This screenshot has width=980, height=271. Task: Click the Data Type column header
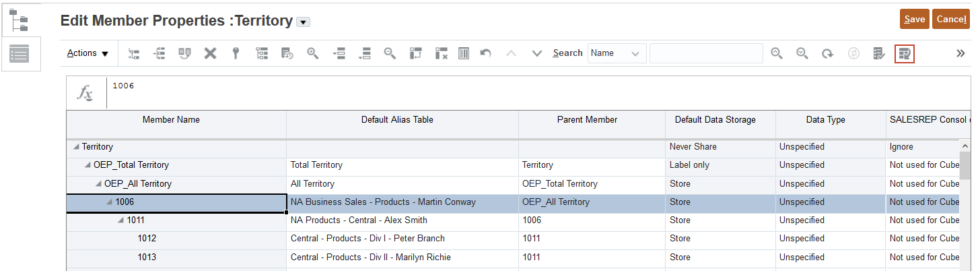[831, 124]
